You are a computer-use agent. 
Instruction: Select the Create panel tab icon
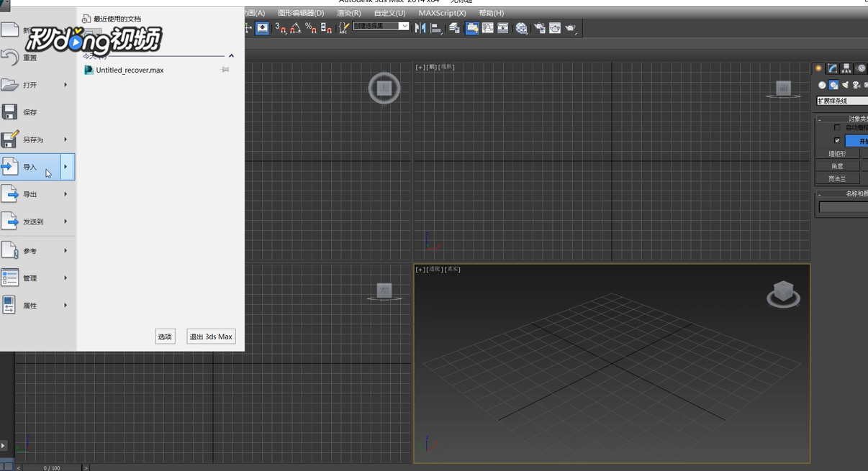pyautogui.click(x=818, y=68)
